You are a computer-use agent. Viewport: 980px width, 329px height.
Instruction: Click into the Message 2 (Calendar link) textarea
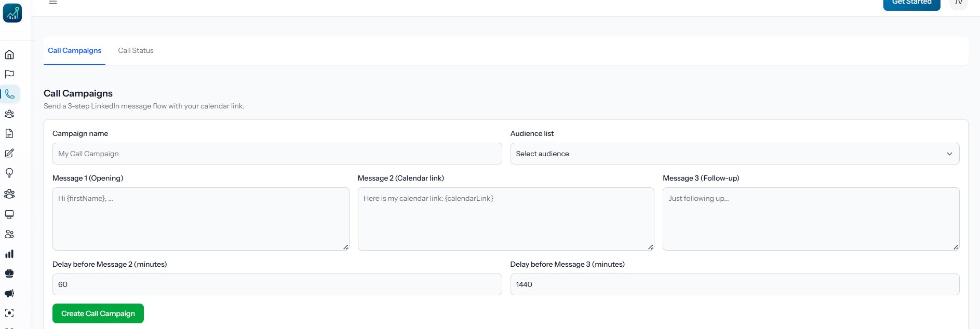506,219
